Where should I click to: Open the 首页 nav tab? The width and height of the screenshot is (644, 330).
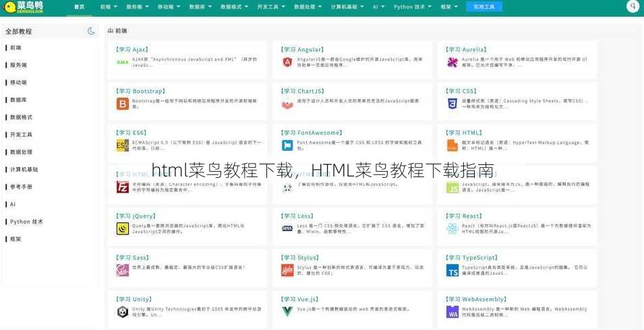tap(80, 7)
